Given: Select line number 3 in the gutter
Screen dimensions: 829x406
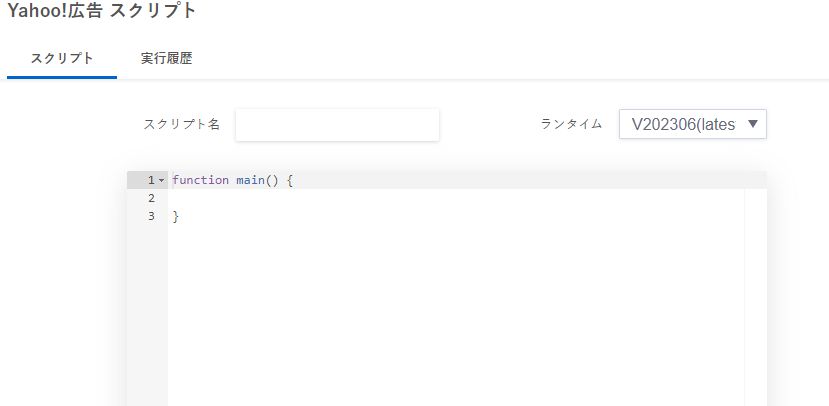Looking at the screenshot, I should [151, 216].
